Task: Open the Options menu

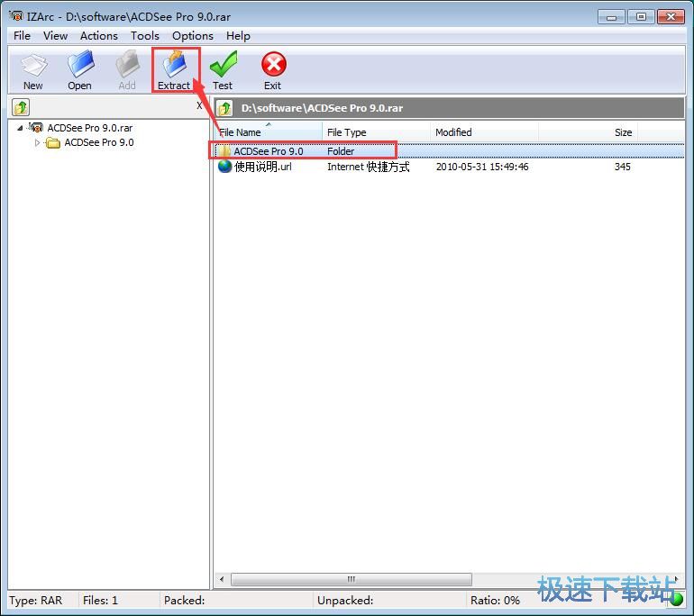Action: 193,35
